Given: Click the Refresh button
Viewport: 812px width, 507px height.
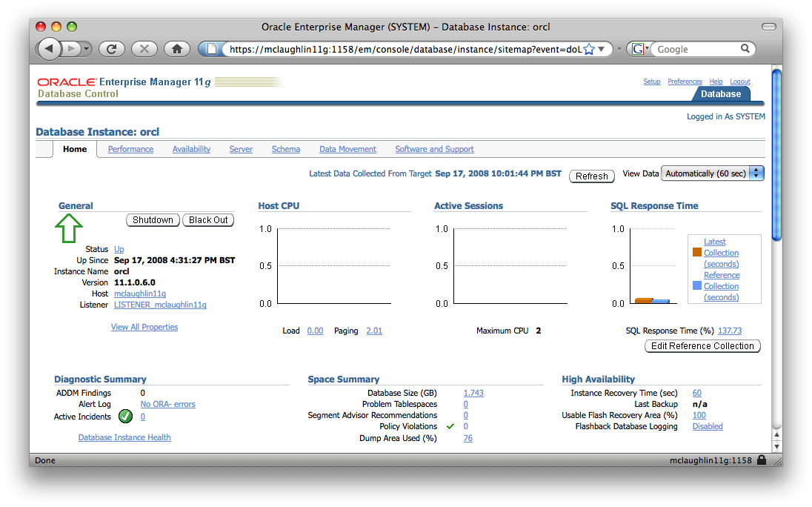Looking at the screenshot, I should (592, 176).
